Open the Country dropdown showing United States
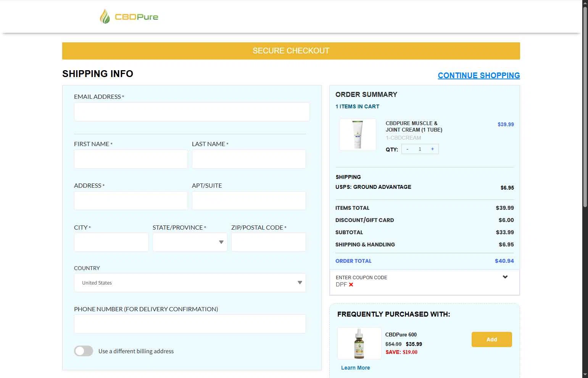Viewport: 588px width, 378px height. pos(190,283)
